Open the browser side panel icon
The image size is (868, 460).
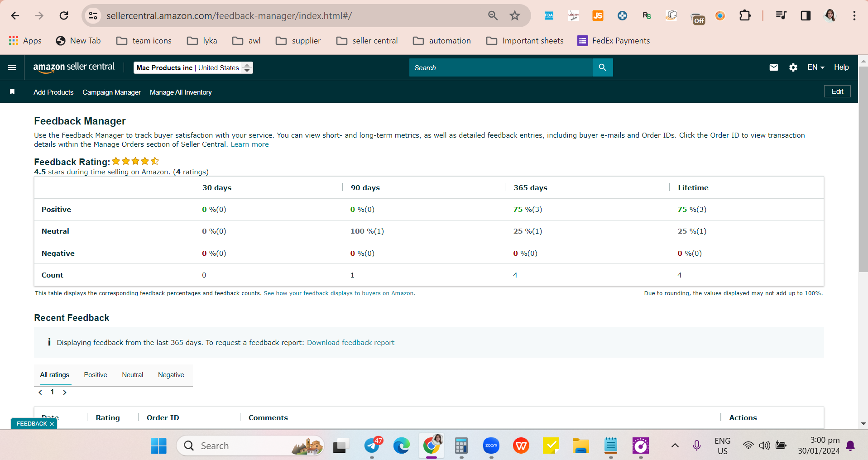[806, 16]
